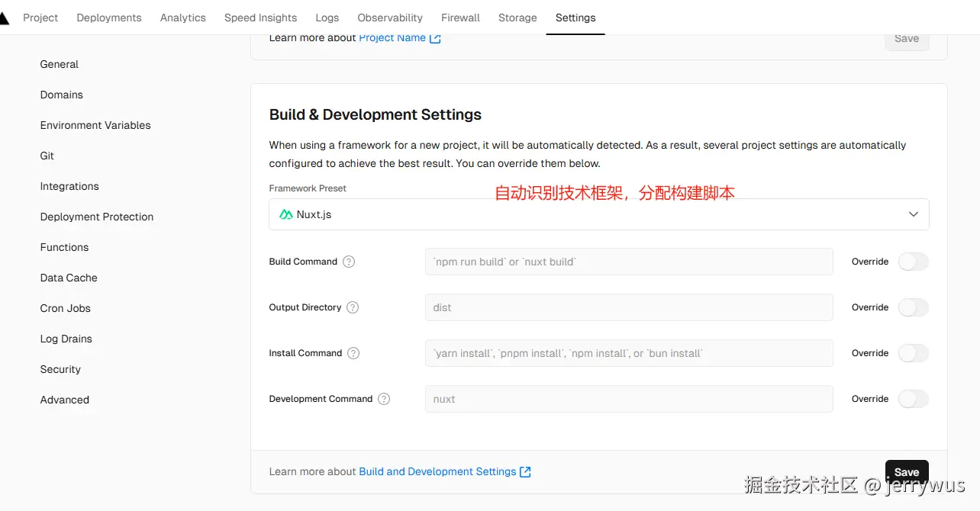Open Log Drains in sidebar

pyautogui.click(x=66, y=339)
